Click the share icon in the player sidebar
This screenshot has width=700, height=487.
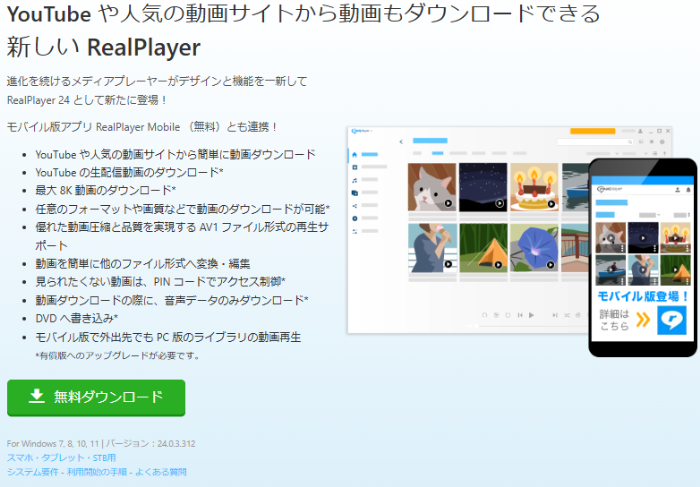(x=354, y=206)
